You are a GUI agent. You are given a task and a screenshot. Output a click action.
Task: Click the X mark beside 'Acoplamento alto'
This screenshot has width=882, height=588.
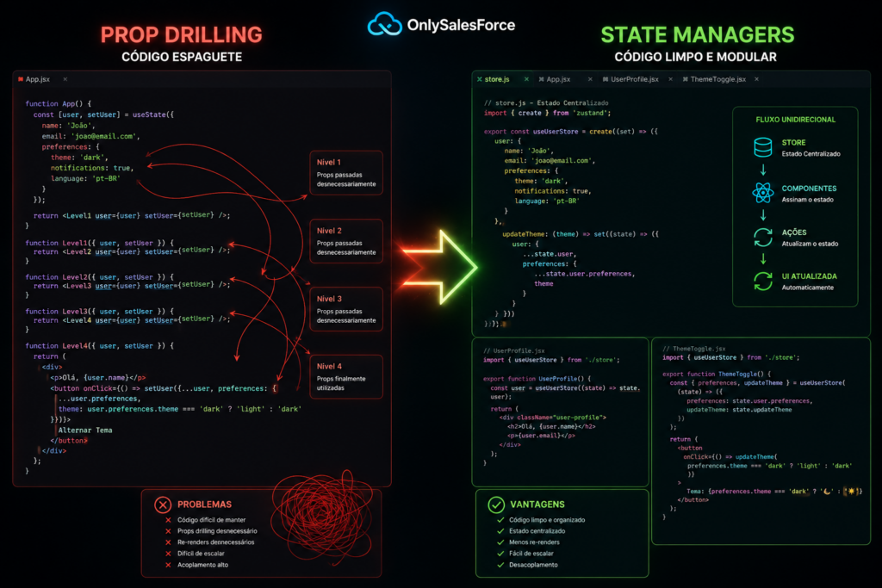(x=168, y=565)
